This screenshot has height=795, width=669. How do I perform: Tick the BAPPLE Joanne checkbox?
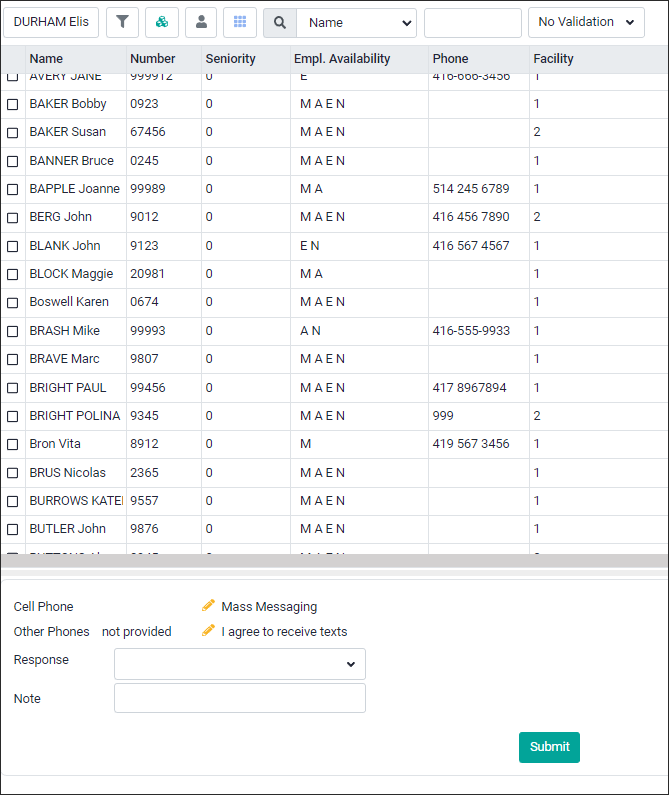pos(13,190)
